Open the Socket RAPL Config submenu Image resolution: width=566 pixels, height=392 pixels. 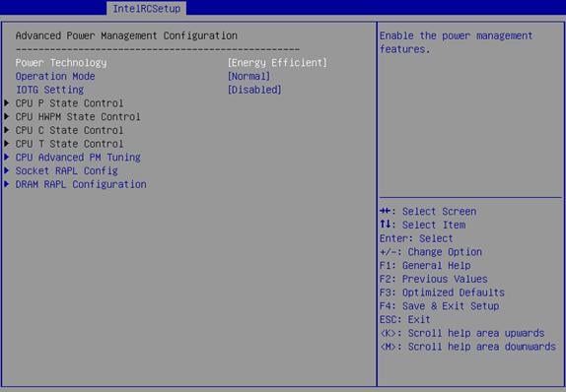[67, 170]
